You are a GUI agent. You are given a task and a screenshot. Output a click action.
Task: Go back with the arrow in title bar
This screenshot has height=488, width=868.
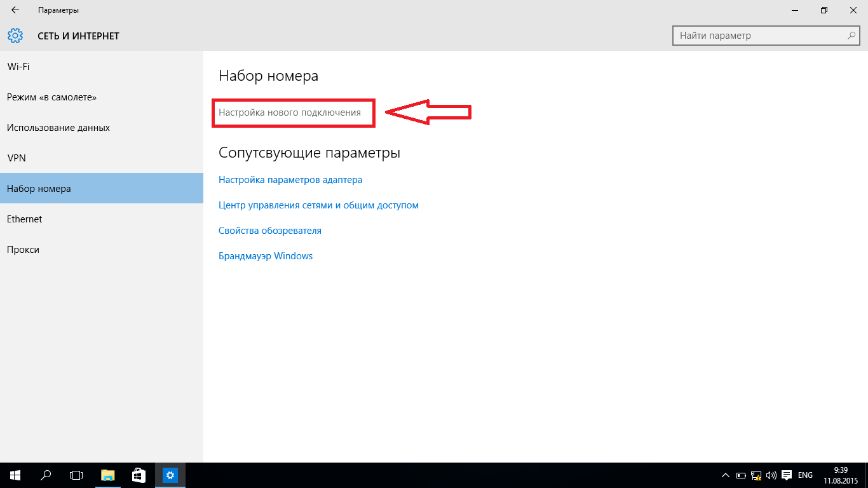click(x=15, y=10)
